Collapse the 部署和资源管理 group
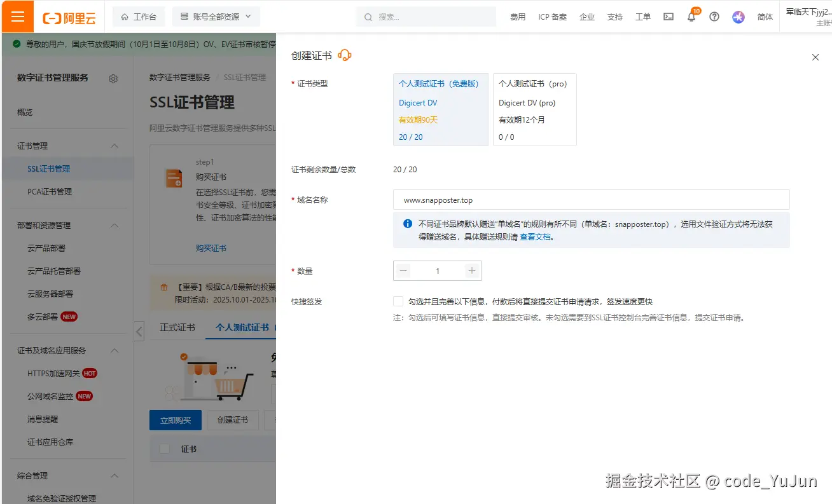The width and height of the screenshot is (832, 504). [x=114, y=226]
